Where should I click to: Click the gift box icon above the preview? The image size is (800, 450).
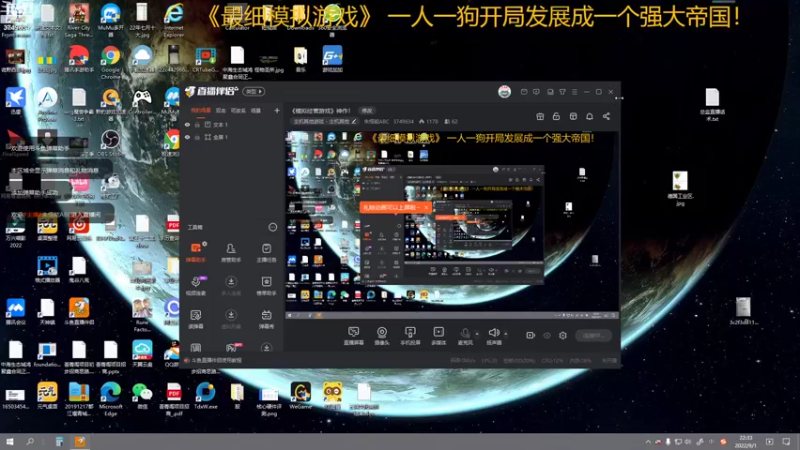(540, 116)
